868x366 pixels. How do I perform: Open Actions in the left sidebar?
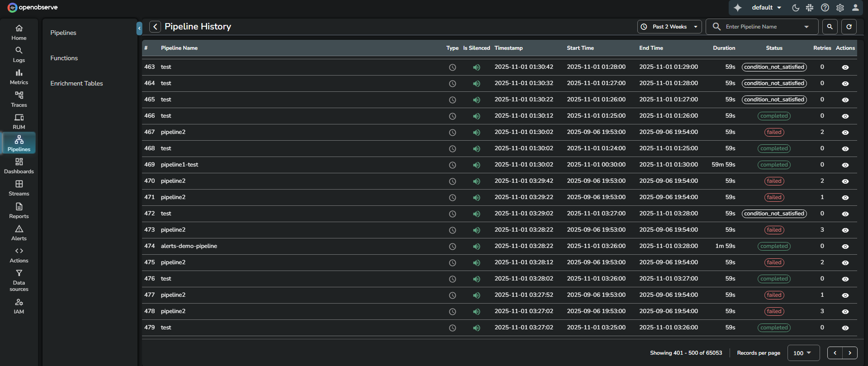[19, 255]
